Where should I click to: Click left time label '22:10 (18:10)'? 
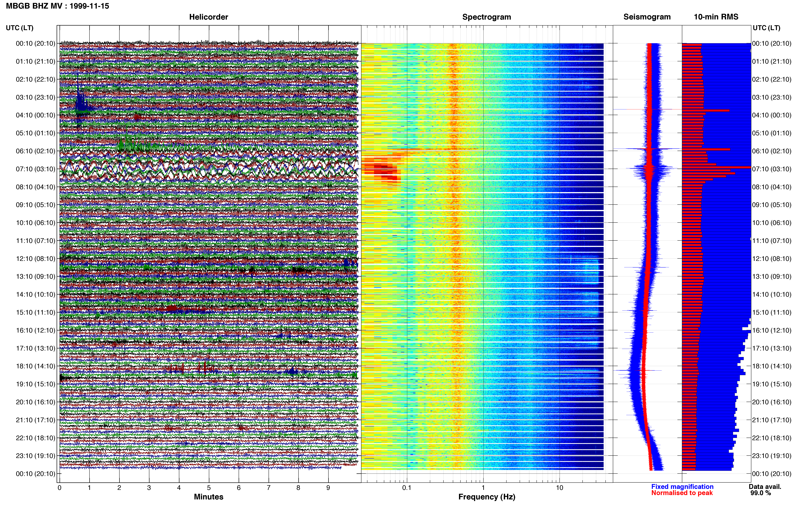[36, 437]
